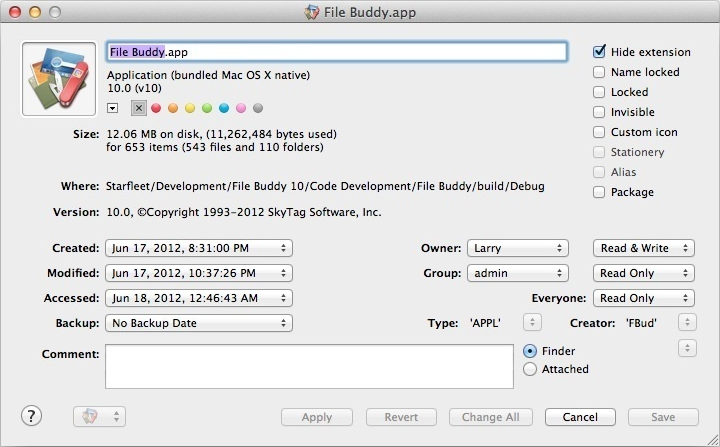Toggle the Locked checkbox
The width and height of the screenshot is (720, 447).
[x=599, y=92]
